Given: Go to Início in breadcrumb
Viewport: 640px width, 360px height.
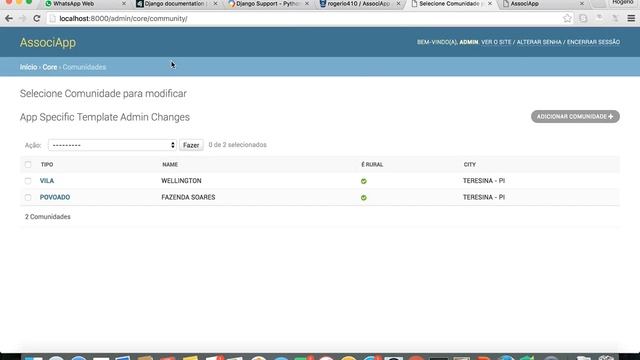Looking at the screenshot, I should tap(29, 67).
